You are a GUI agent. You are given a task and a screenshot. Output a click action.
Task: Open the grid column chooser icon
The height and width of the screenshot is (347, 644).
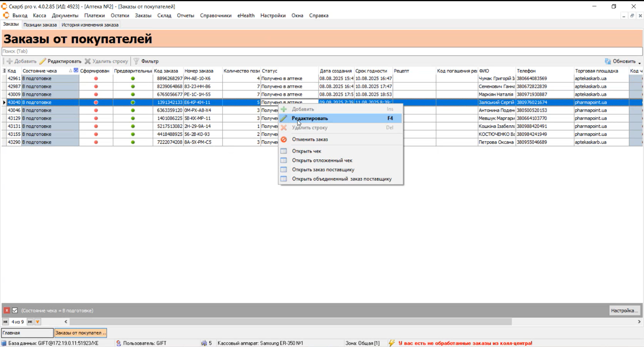(x=4, y=71)
